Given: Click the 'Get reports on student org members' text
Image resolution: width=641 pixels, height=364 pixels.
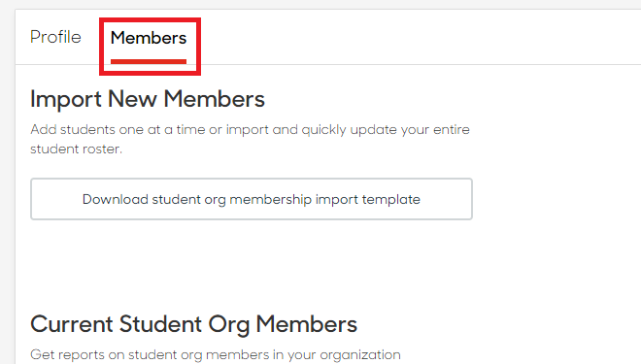Looking at the screenshot, I should (216, 354).
